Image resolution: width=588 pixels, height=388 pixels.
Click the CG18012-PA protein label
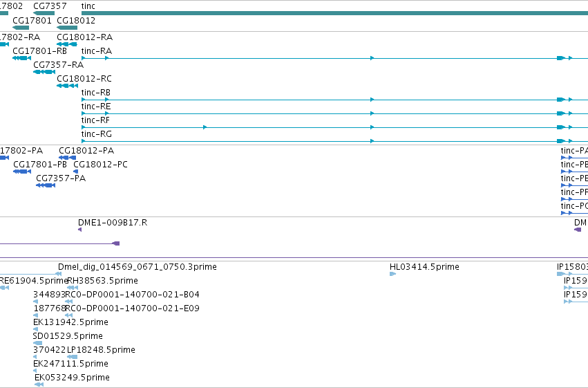tap(86, 151)
